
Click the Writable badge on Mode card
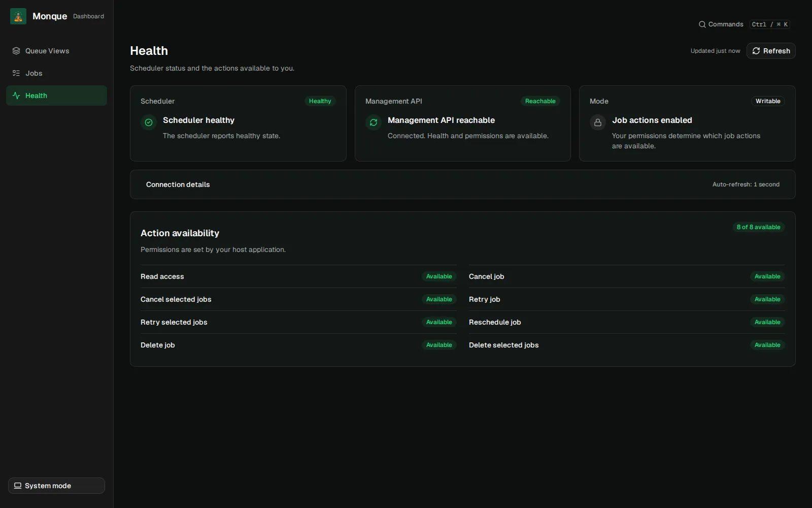[768, 101]
